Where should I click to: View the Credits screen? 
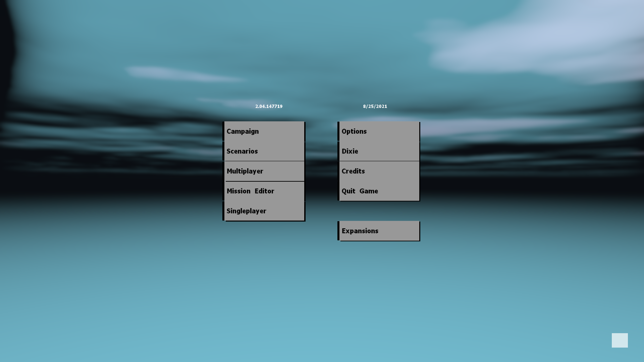coord(379,171)
